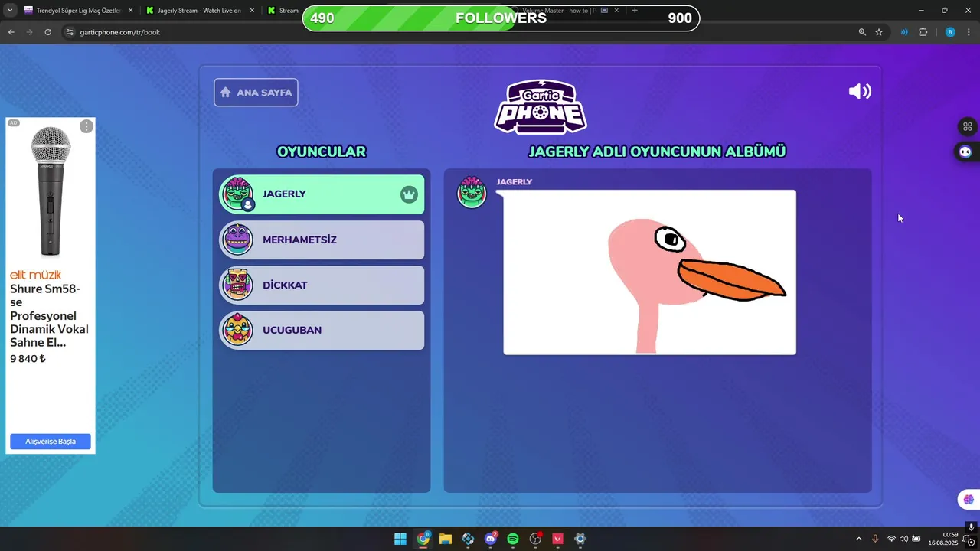Open the Shure Sm58-se product title link
The height and width of the screenshot is (551, 980).
tap(49, 315)
